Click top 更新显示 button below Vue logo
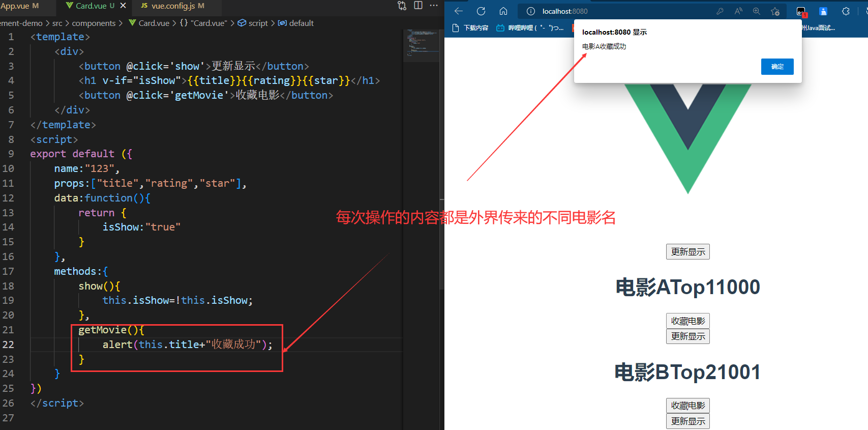The width and height of the screenshot is (868, 430). 687,252
